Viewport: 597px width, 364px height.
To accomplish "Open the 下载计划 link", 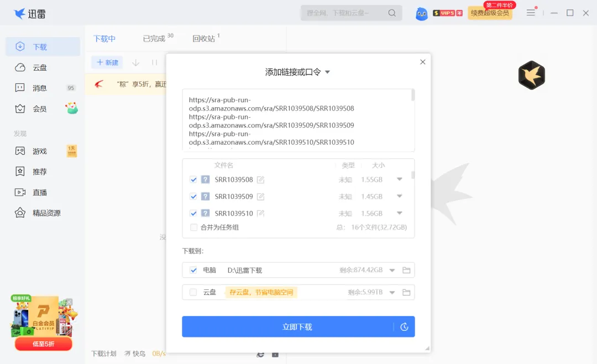I will (103, 354).
